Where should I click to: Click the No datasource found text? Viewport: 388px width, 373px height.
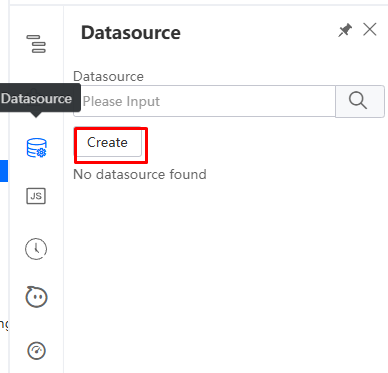140,174
